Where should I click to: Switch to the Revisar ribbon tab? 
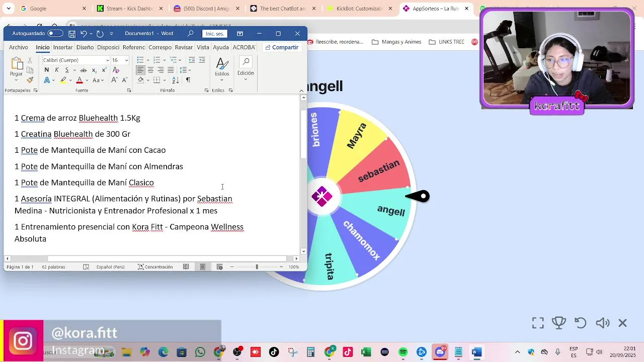(184, 47)
